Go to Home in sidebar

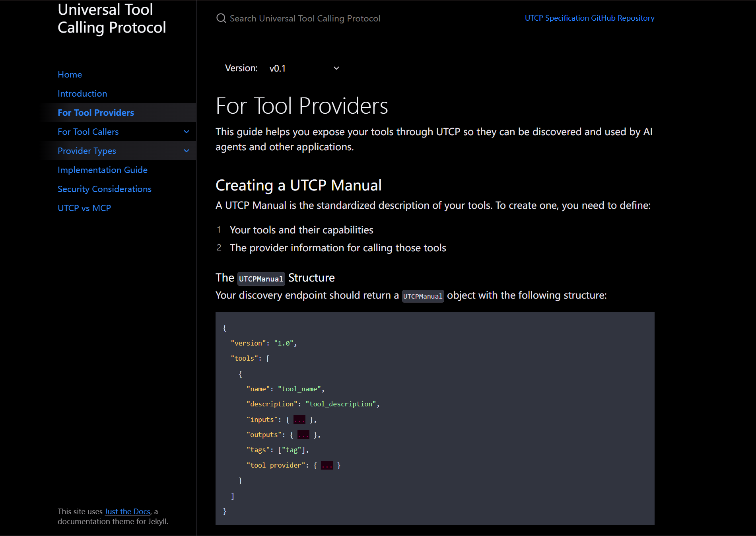tap(70, 74)
